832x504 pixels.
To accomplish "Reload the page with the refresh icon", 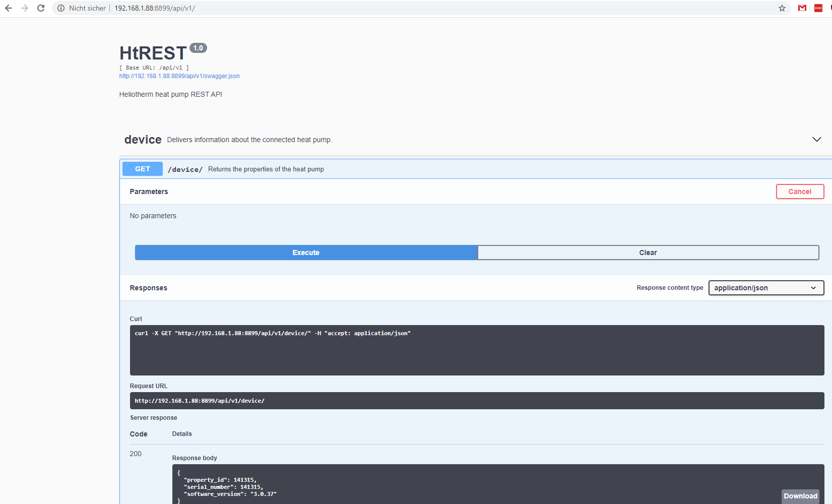I will click(x=41, y=8).
